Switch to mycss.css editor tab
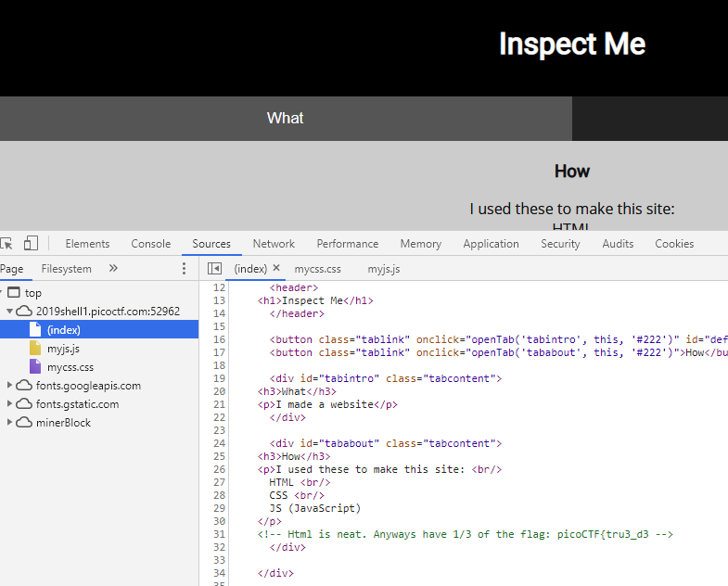The width and height of the screenshot is (728, 586). point(317,269)
